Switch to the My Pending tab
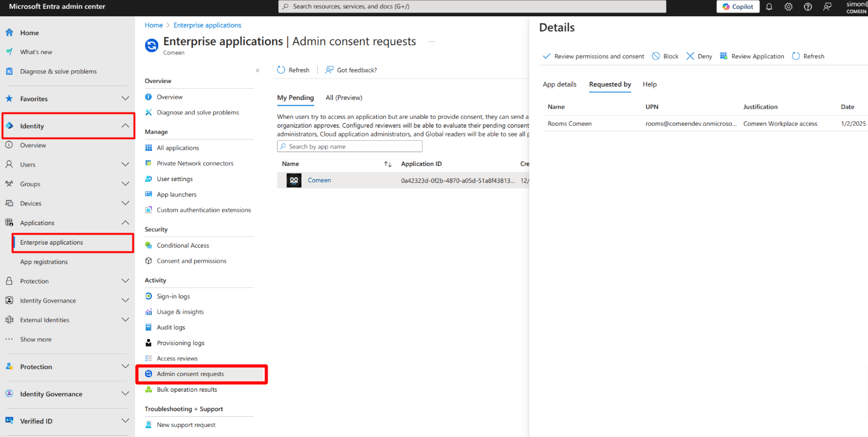 click(x=295, y=98)
